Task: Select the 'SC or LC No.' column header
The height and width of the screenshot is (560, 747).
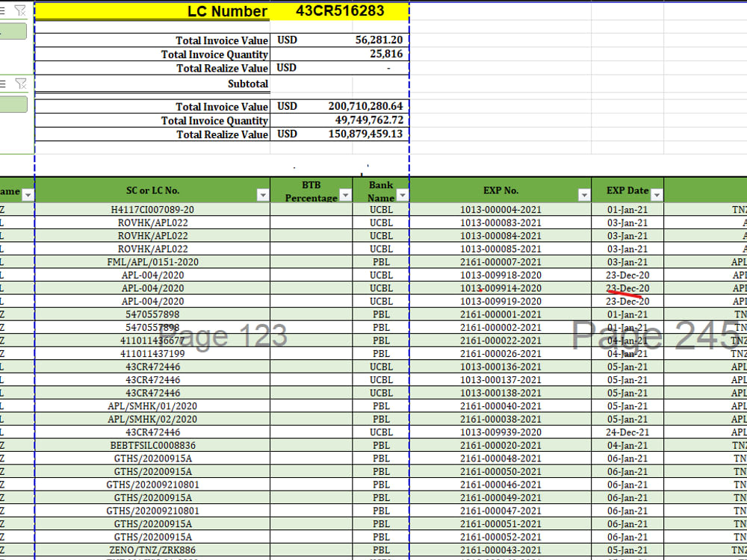Action: tap(152, 190)
